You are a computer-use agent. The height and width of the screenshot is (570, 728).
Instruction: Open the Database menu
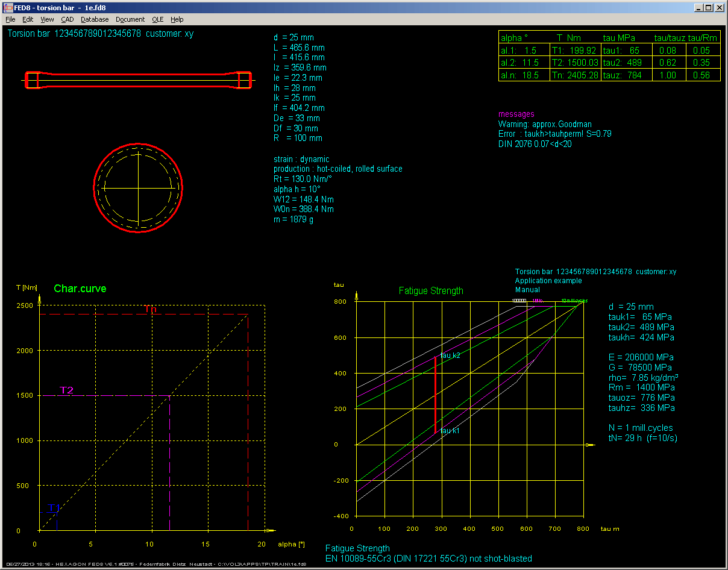click(x=95, y=19)
